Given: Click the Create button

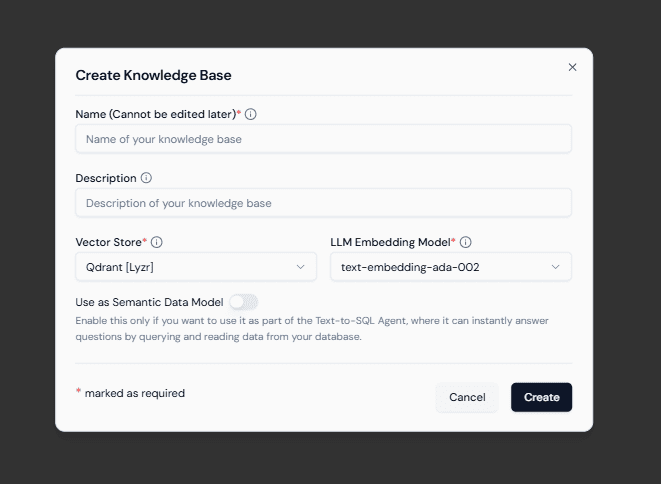Looking at the screenshot, I should click(541, 397).
